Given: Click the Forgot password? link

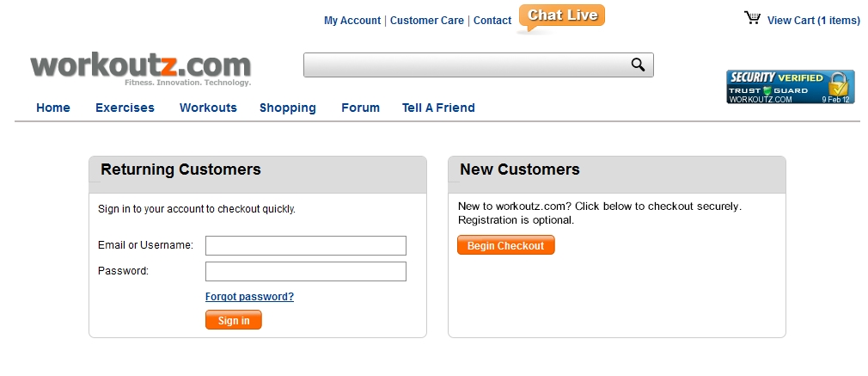Looking at the screenshot, I should tap(250, 297).
